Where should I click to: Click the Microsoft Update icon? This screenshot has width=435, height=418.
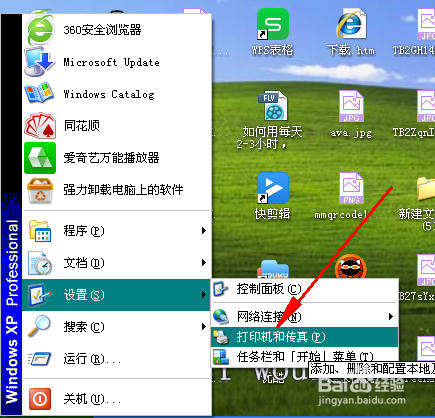pos(39,62)
